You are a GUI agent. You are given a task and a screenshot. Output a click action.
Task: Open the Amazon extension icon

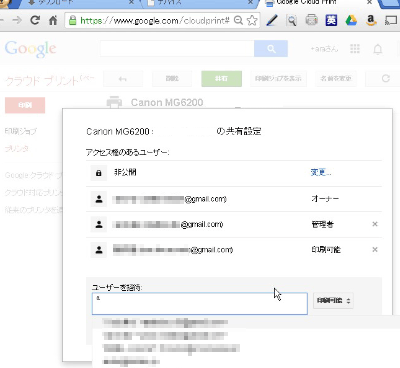[371, 21]
